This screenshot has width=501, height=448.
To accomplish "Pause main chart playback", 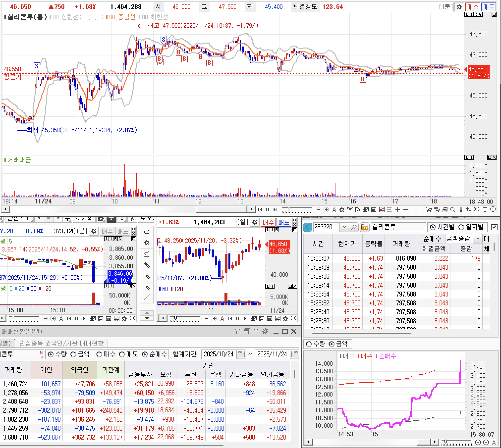I will click(268, 210).
